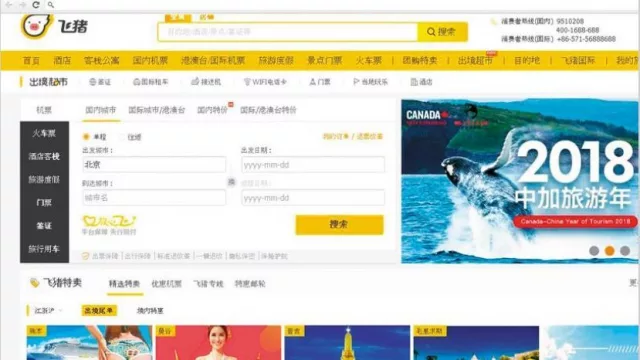Click the magnifier icon in address bar

pyautogui.click(x=51, y=5)
